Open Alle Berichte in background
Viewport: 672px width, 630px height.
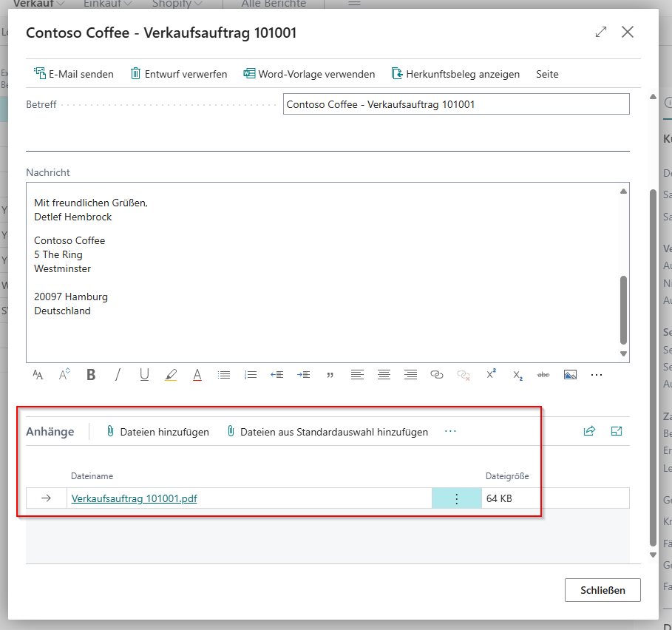click(274, 4)
